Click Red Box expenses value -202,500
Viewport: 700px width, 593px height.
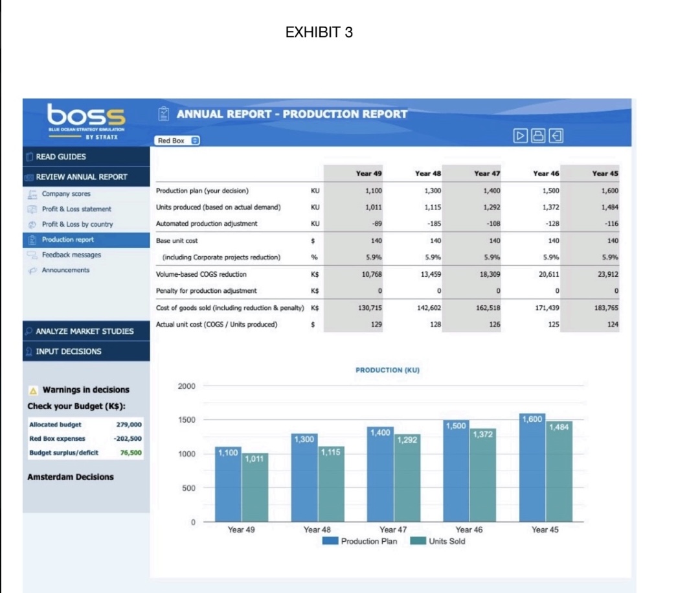click(x=128, y=438)
